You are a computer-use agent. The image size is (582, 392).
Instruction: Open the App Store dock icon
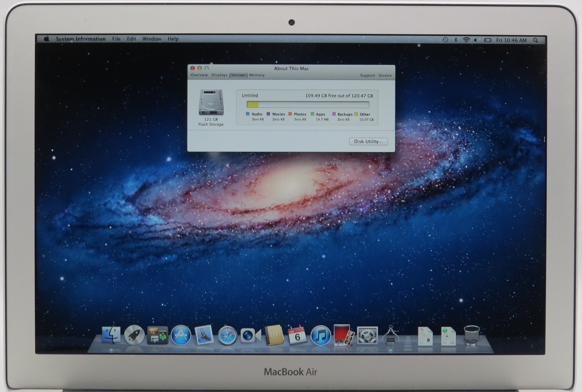tap(181, 335)
